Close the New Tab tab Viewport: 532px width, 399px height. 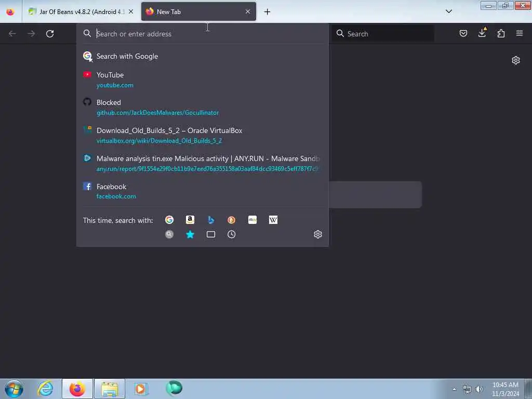coord(248,11)
